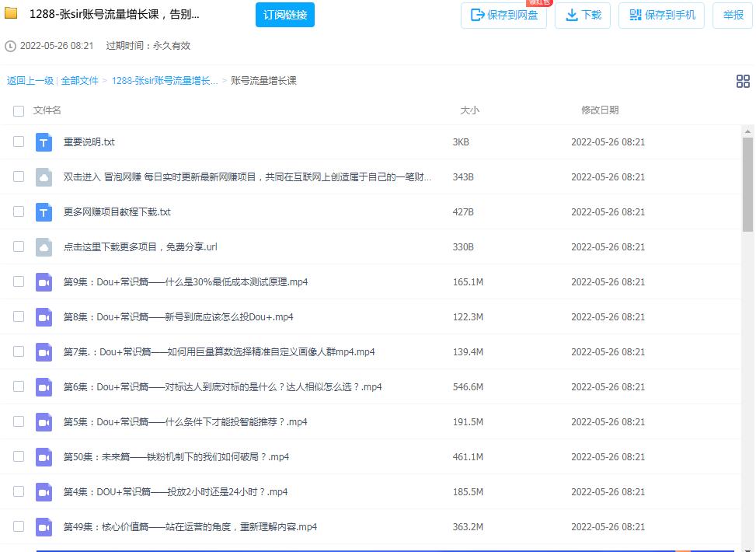
Task: Open 点击这里下载更多项目，免费分享.url
Action: pos(141,247)
